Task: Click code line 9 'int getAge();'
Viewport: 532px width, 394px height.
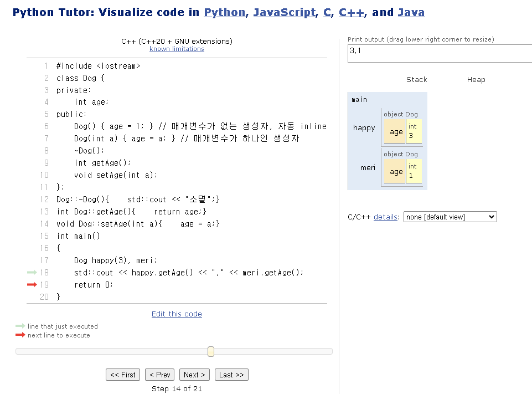Action: coord(102,163)
